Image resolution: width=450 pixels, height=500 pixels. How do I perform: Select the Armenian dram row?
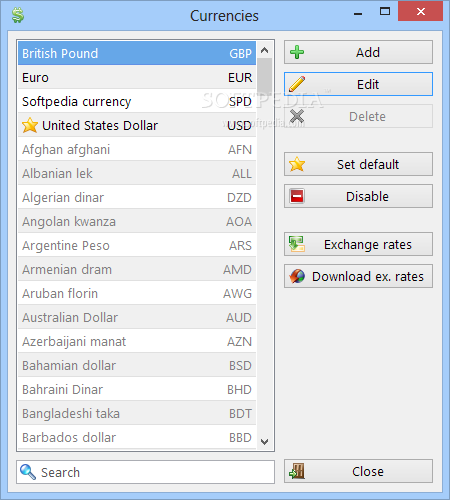click(x=137, y=269)
